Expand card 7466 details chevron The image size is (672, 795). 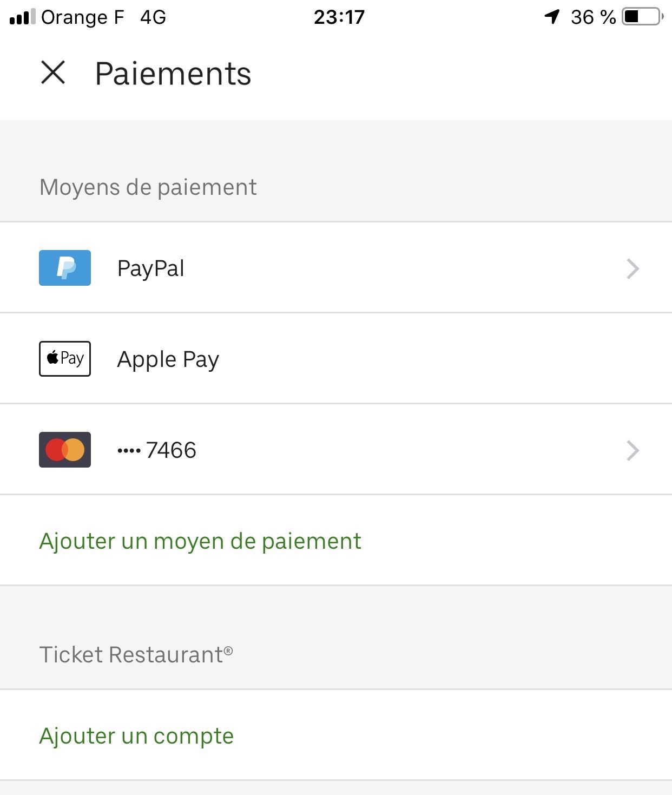(633, 450)
